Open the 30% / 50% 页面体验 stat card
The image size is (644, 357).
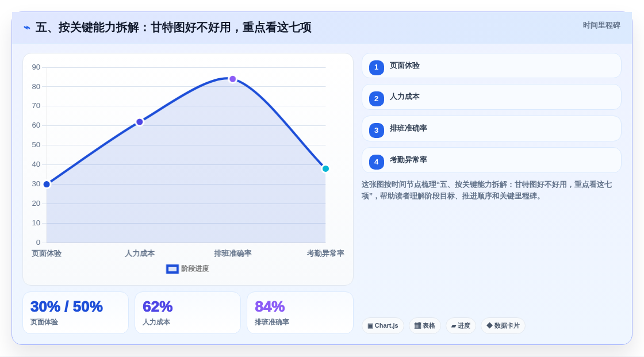[75, 313]
